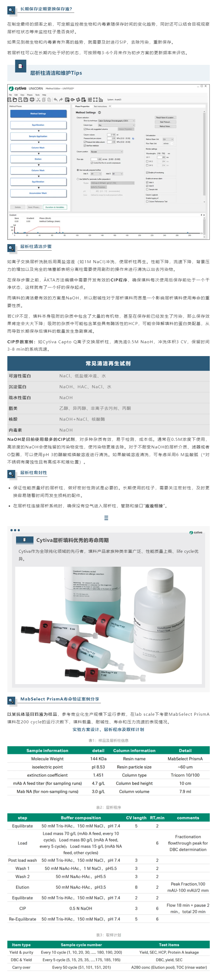Click the Result Name & Location button
This screenshot has width=216, height=980.
pos(165,117)
